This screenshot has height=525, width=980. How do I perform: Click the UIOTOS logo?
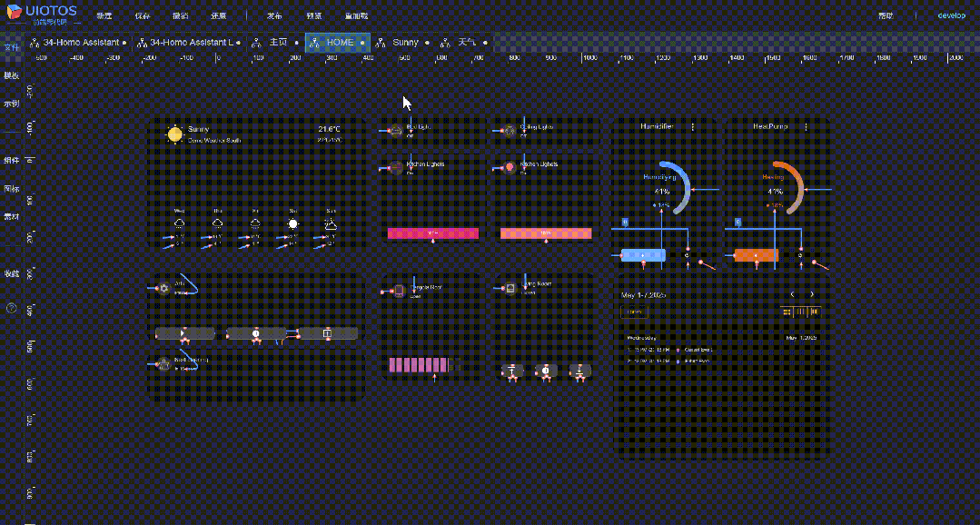[x=42, y=14]
